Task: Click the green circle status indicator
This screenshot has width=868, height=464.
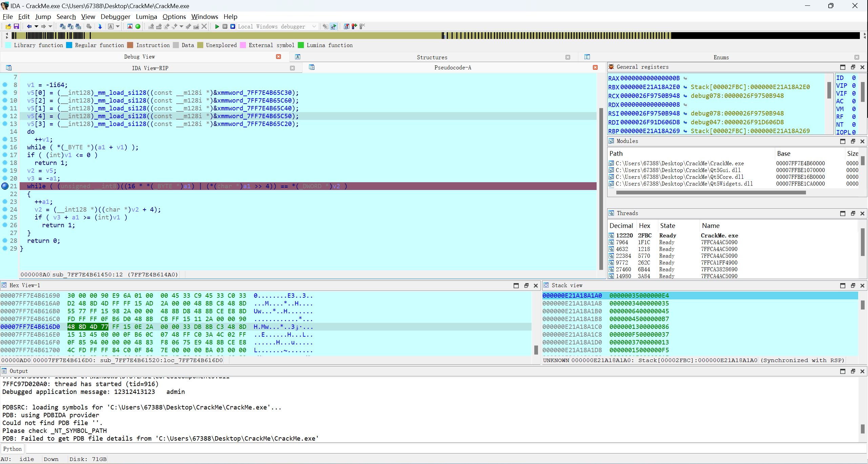Action: coord(138,26)
